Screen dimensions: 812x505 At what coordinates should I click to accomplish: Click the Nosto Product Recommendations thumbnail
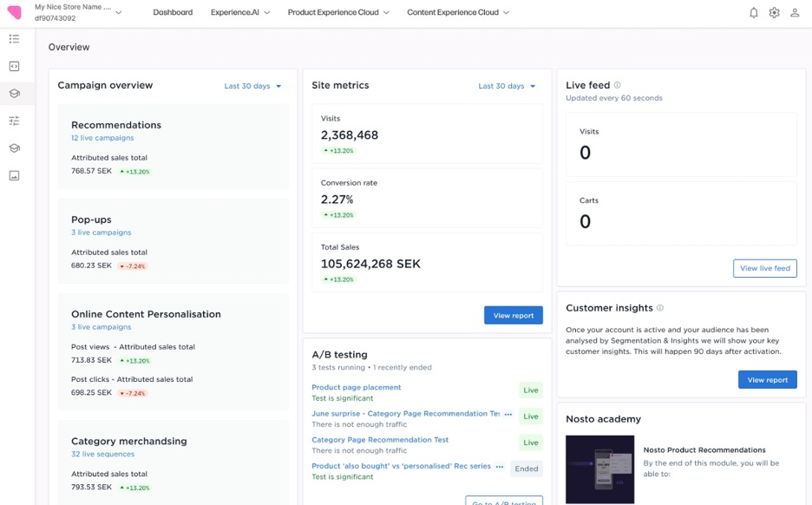601,470
